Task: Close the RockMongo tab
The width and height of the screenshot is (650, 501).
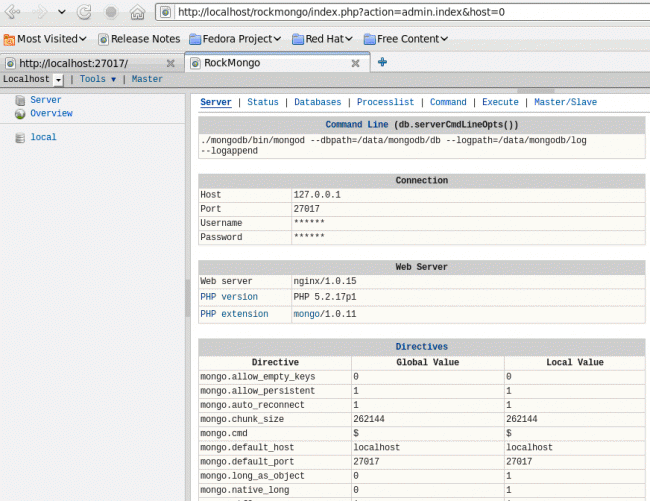Action: coord(355,63)
